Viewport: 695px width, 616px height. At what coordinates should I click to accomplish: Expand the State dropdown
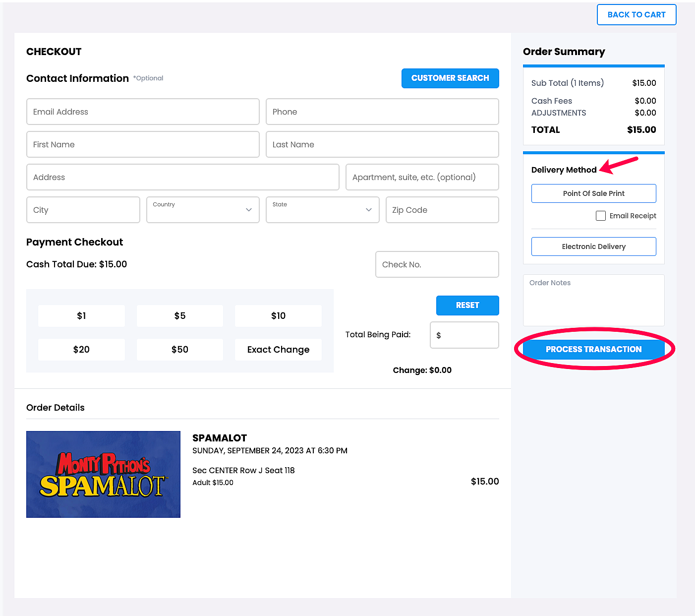coord(323,210)
